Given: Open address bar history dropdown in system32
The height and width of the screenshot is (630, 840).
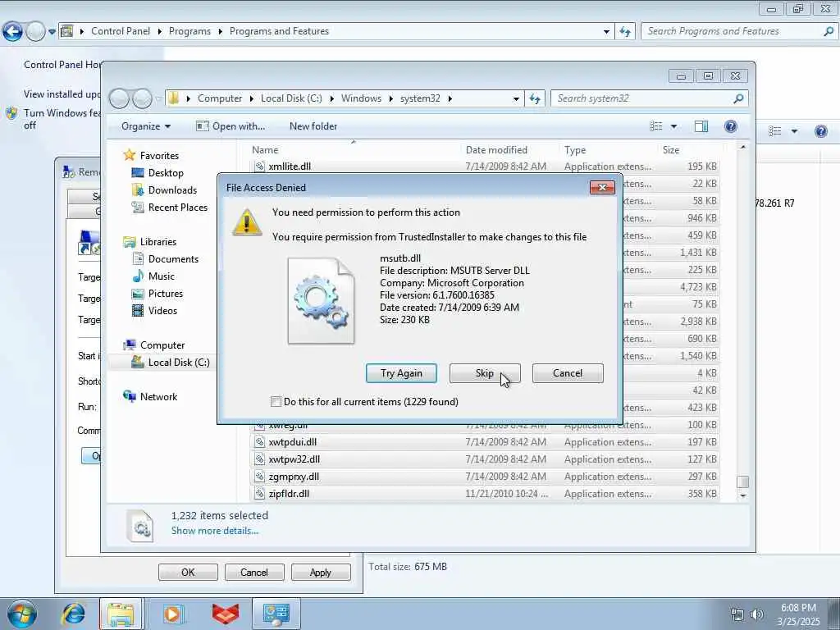Looking at the screenshot, I should 516,99.
